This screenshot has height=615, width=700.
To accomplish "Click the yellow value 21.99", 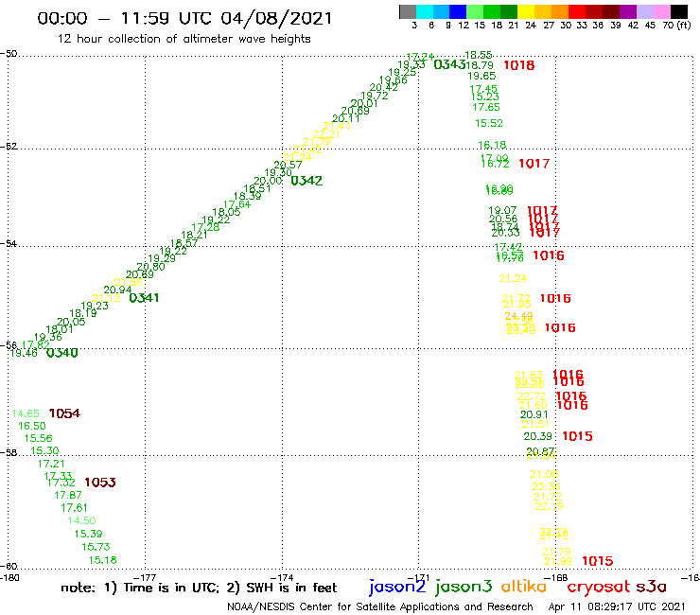I will 557,561.
